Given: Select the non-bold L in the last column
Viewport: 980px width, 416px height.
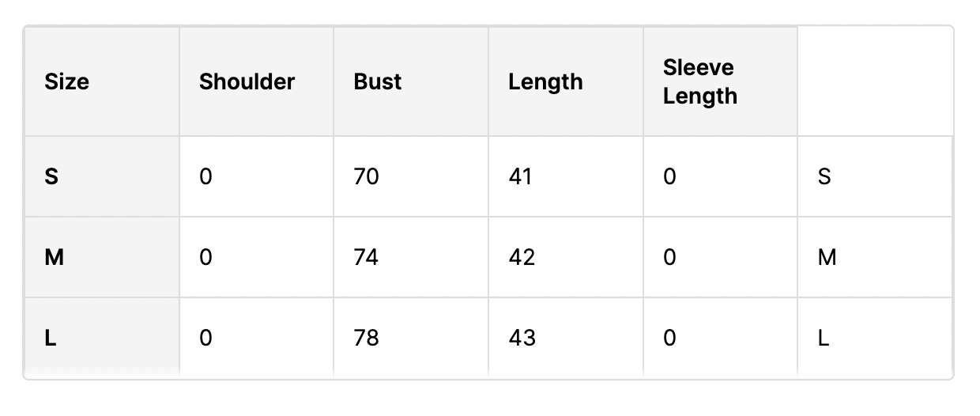Looking at the screenshot, I should [824, 338].
